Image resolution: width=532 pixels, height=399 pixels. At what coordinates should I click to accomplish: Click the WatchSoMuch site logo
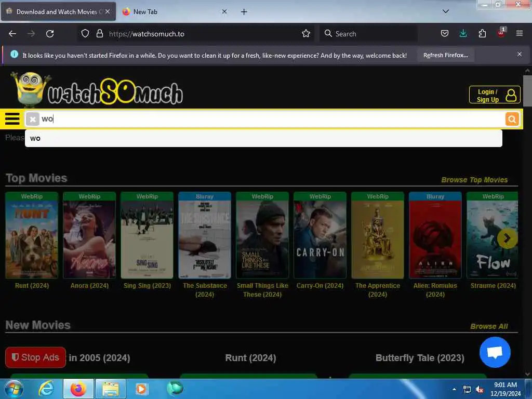coord(98,90)
